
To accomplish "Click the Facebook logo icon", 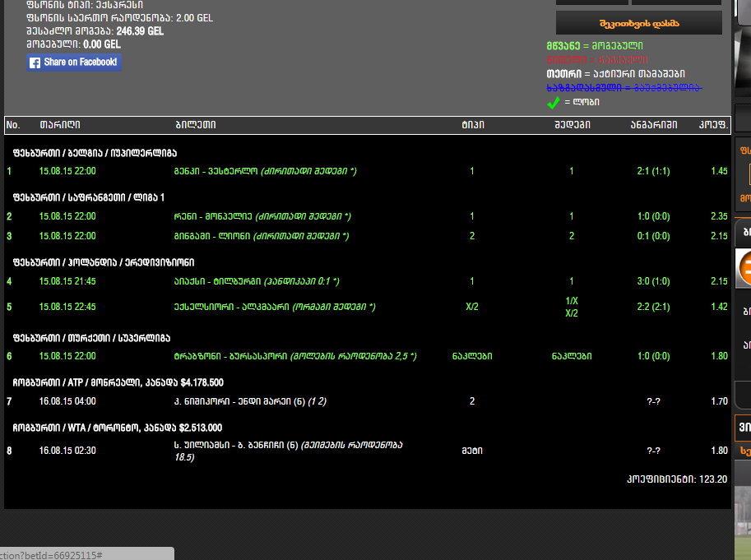I will (35, 62).
